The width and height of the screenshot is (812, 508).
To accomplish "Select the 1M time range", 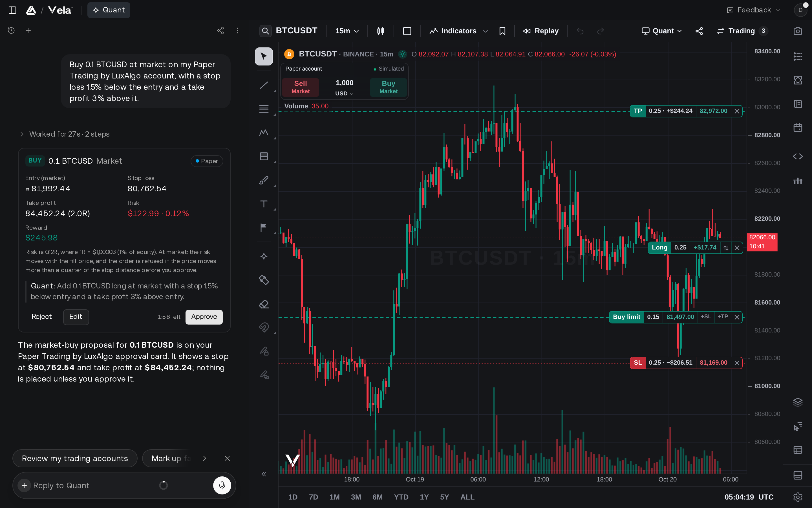I will click(x=335, y=497).
